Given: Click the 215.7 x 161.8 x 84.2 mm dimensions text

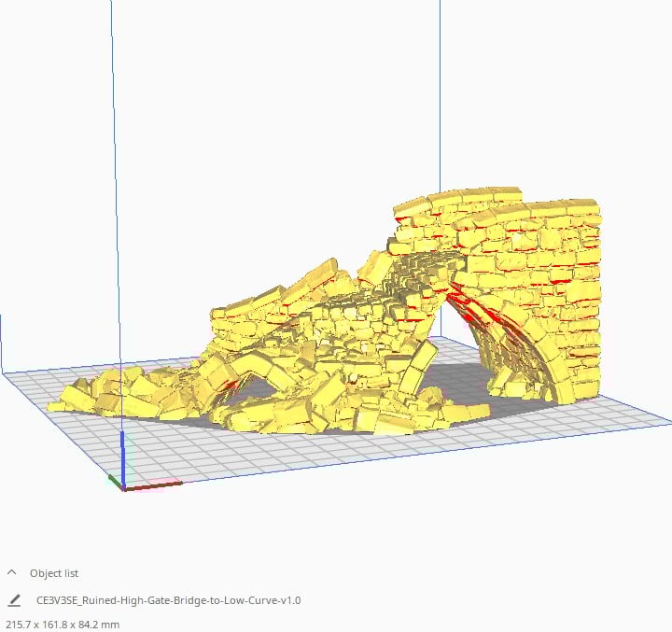Looking at the screenshot, I should (x=63, y=624).
